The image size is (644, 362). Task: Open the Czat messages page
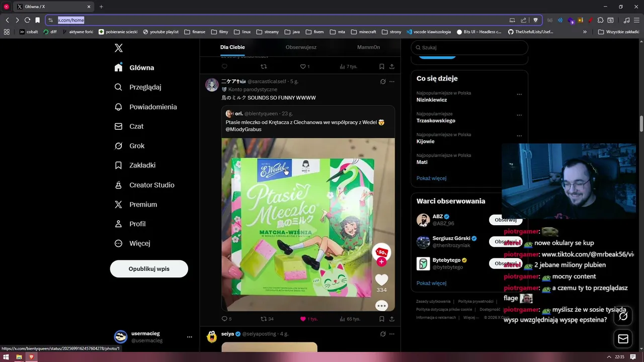tap(129, 126)
